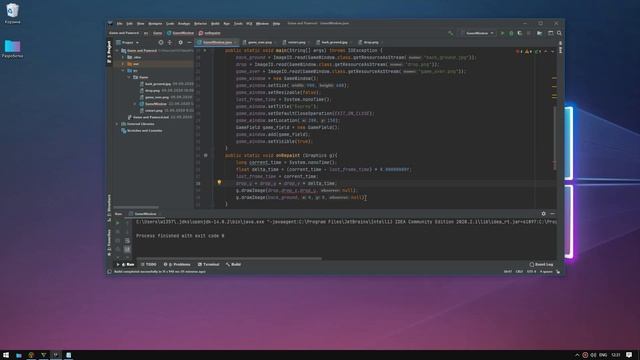The height and width of the screenshot is (360, 640).
Task: Open the TODO tool window button
Action: coord(149,264)
